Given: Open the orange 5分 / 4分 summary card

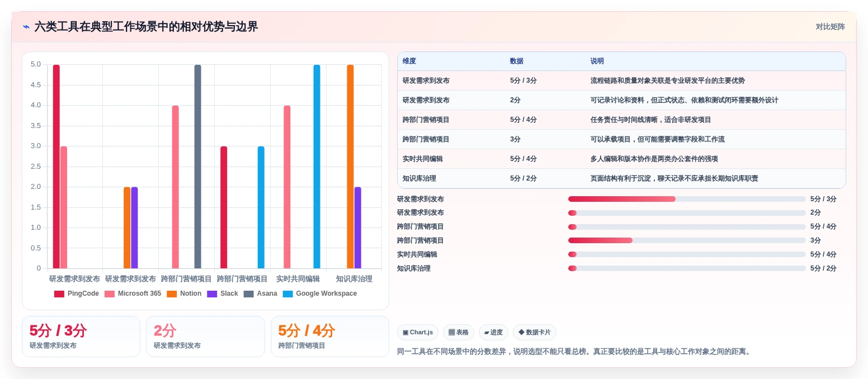Looking at the screenshot, I should pyautogui.click(x=330, y=337).
